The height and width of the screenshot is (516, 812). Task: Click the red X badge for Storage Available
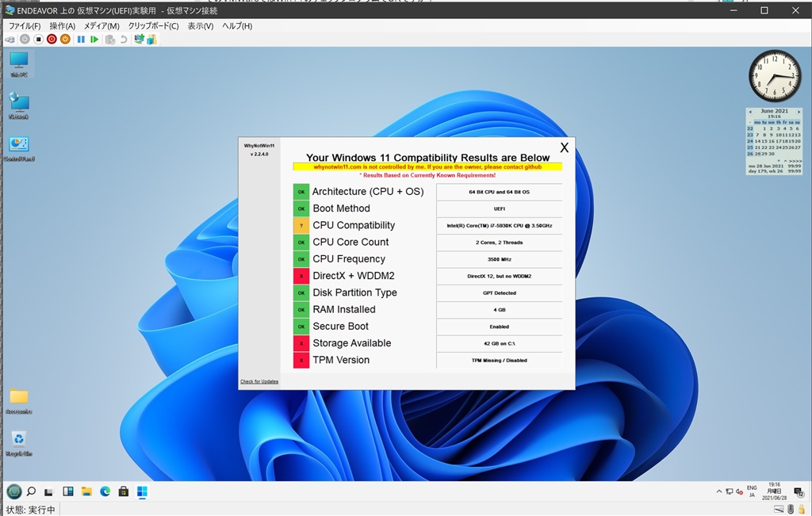click(x=301, y=343)
